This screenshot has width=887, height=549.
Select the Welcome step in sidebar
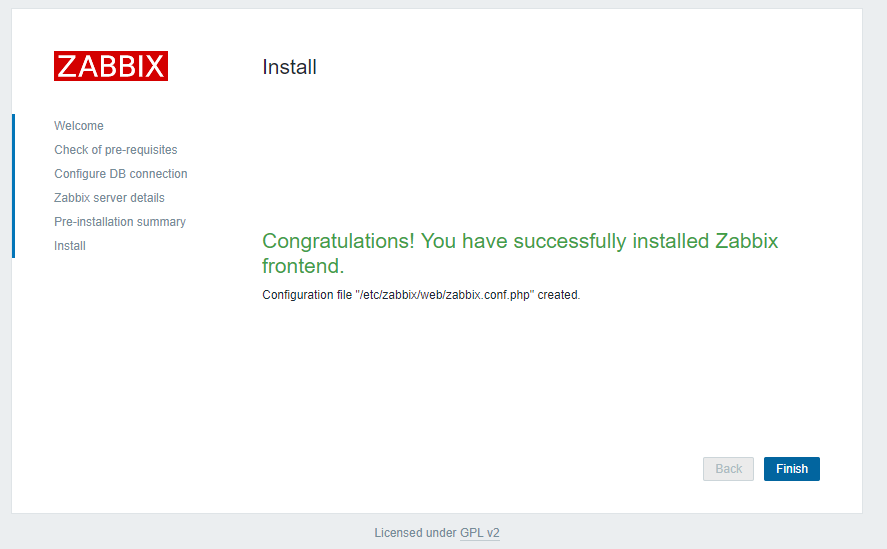tap(79, 126)
